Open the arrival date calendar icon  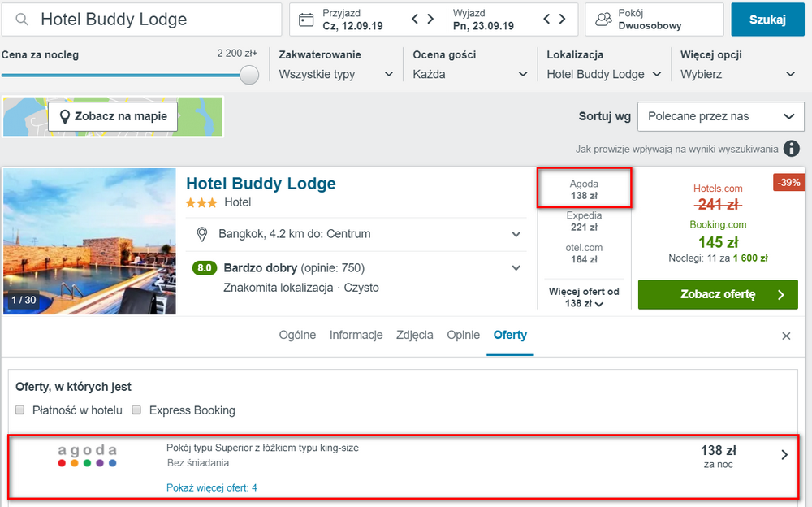(x=306, y=19)
